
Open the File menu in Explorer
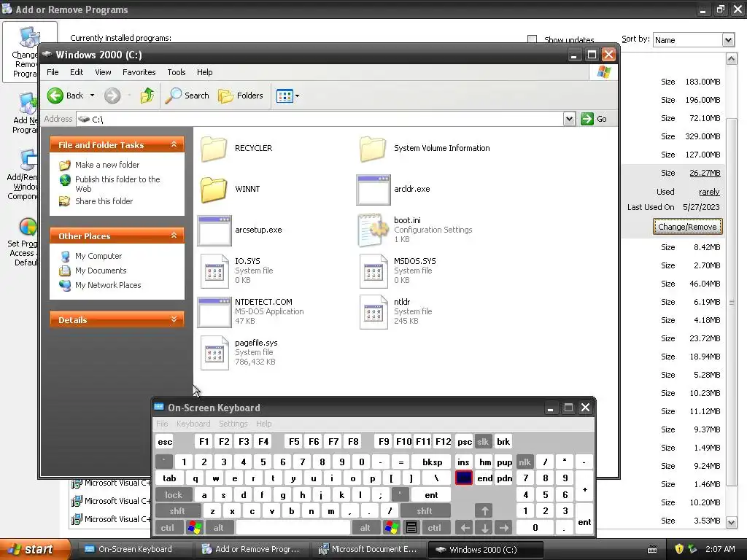click(53, 72)
